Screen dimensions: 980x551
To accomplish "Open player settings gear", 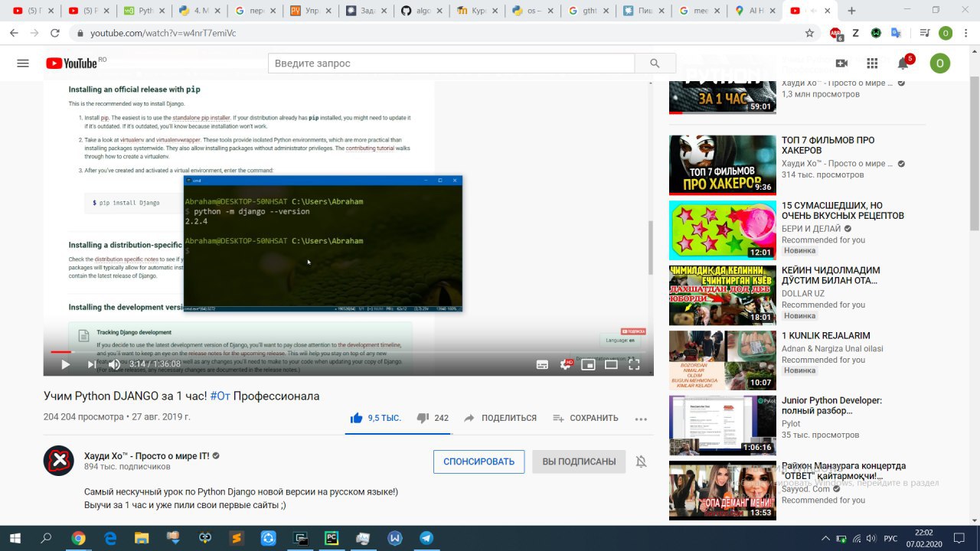I will click(566, 365).
